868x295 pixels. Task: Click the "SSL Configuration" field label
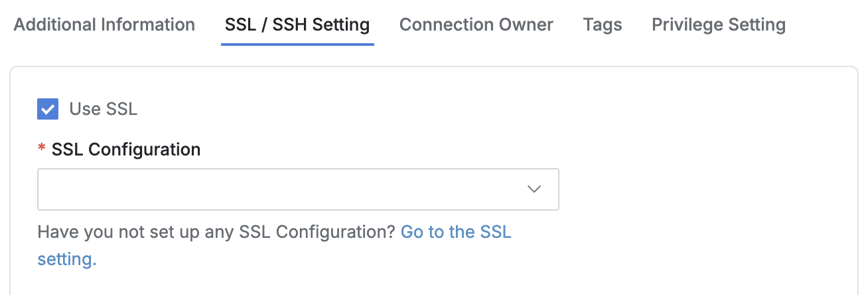pos(126,149)
